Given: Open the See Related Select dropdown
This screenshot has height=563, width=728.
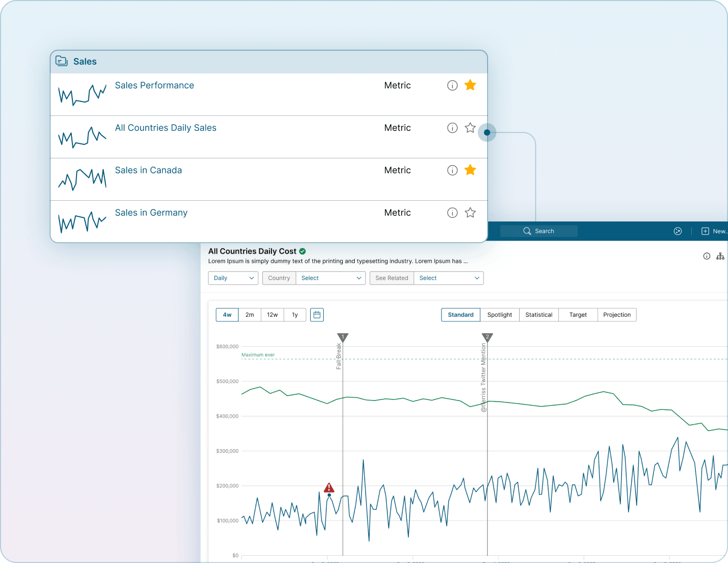Looking at the screenshot, I should click(x=448, y=278).
